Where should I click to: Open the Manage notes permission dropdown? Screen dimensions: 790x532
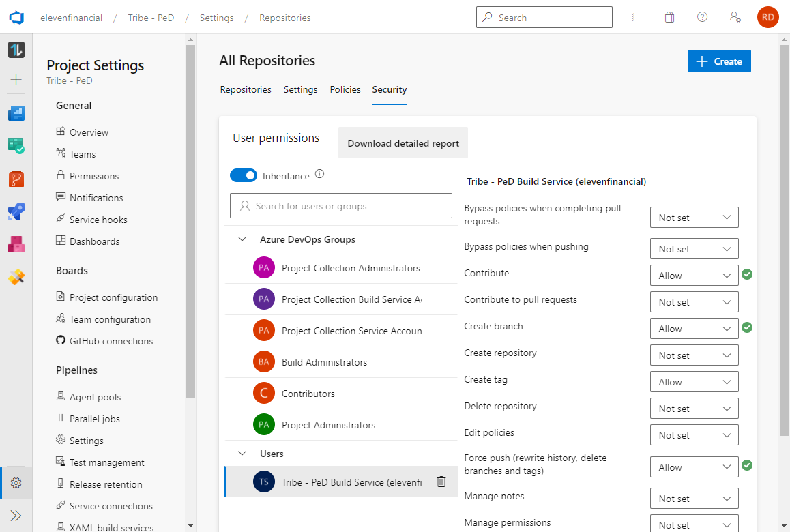point(694,499)
